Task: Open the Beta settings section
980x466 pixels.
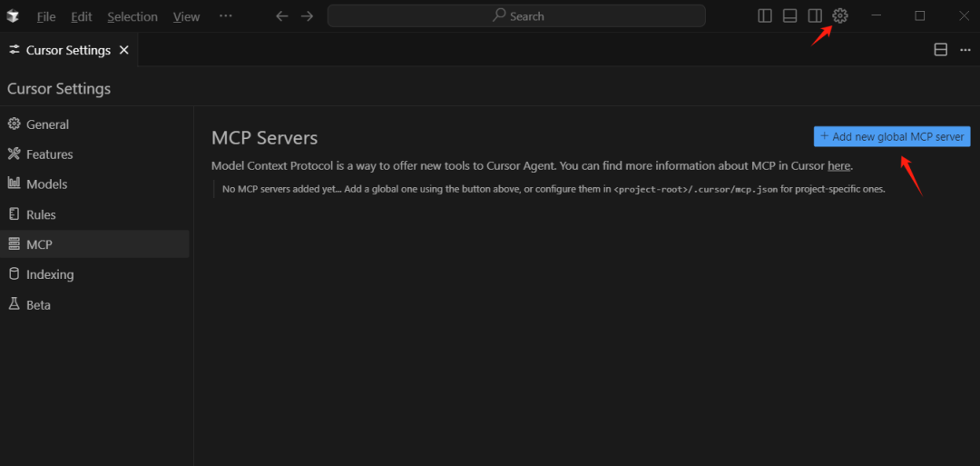Action: click(94, 304)
